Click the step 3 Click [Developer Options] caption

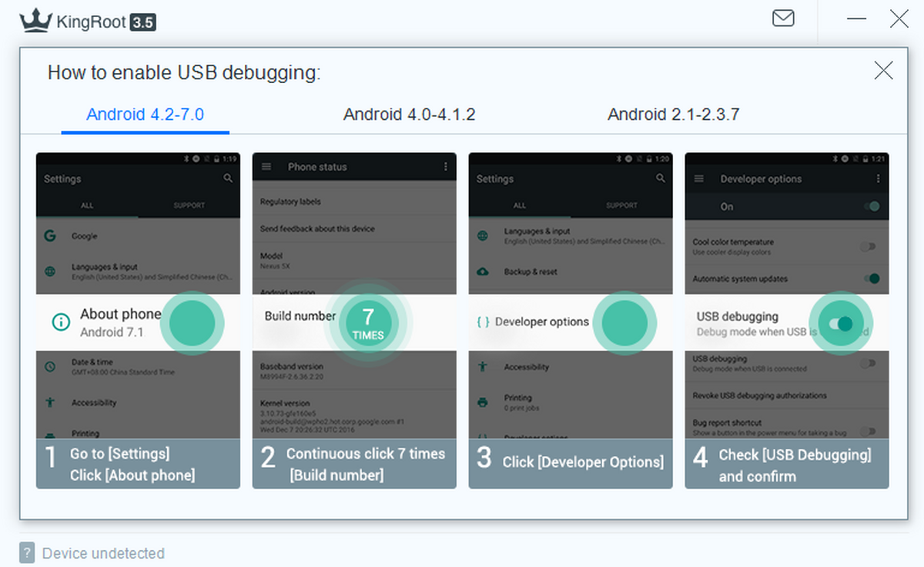coord(582,462)
